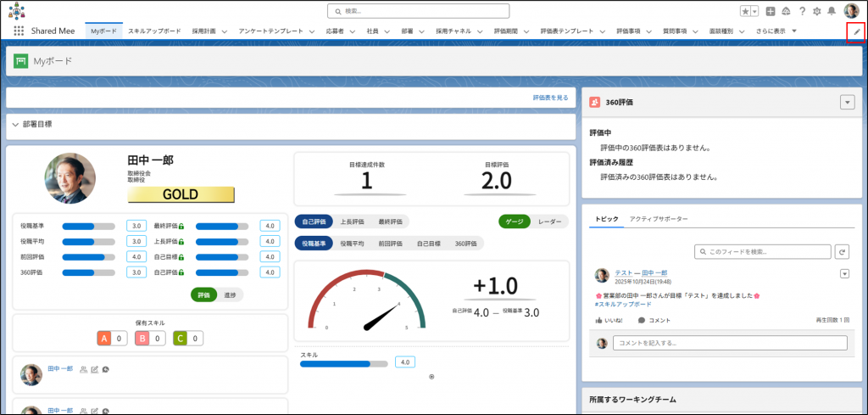Refresh the feed with the refresh icon

pos(842,252)
